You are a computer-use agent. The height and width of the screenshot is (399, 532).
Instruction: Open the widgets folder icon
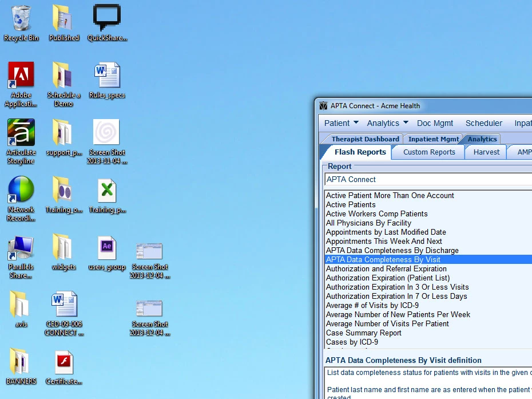(x=63, y=247)
